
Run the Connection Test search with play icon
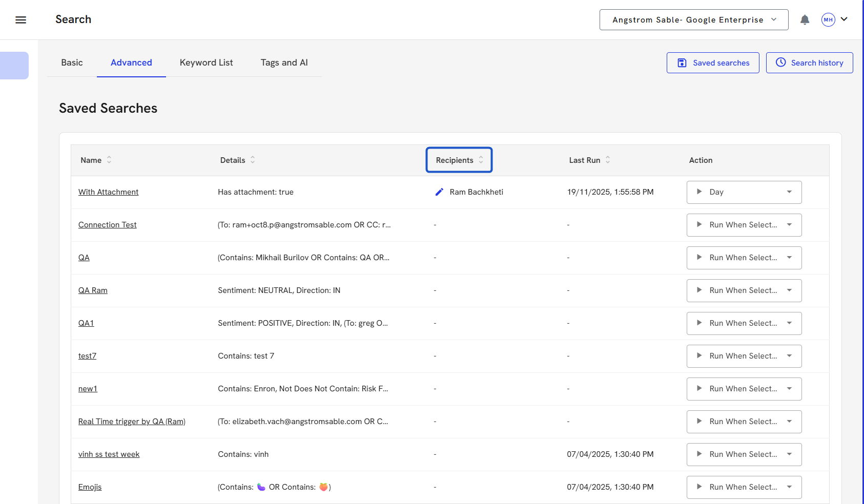[x=699, y=225]
